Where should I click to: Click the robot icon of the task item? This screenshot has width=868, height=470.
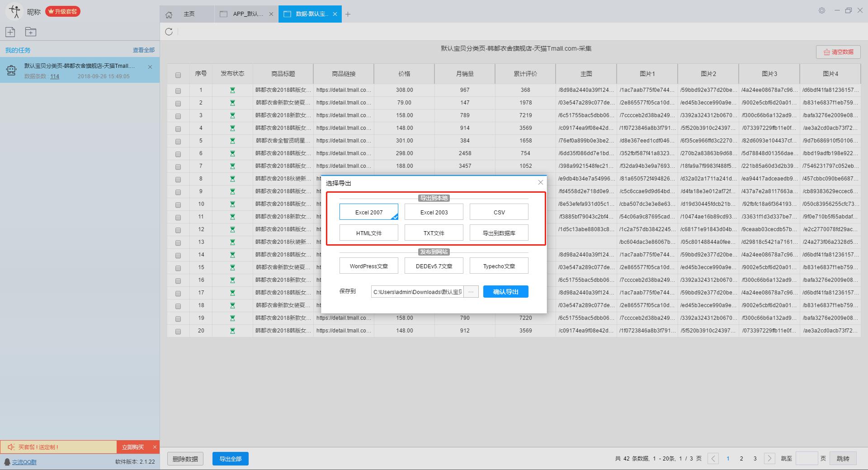click(x=11, y=70)
